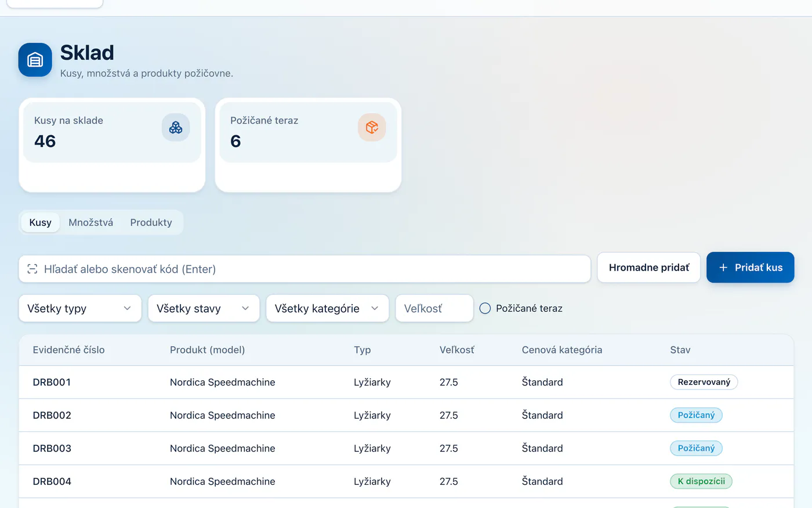Click the scan code icon in search field
This screenshot has width=812, height=508.
click(32, 269)
